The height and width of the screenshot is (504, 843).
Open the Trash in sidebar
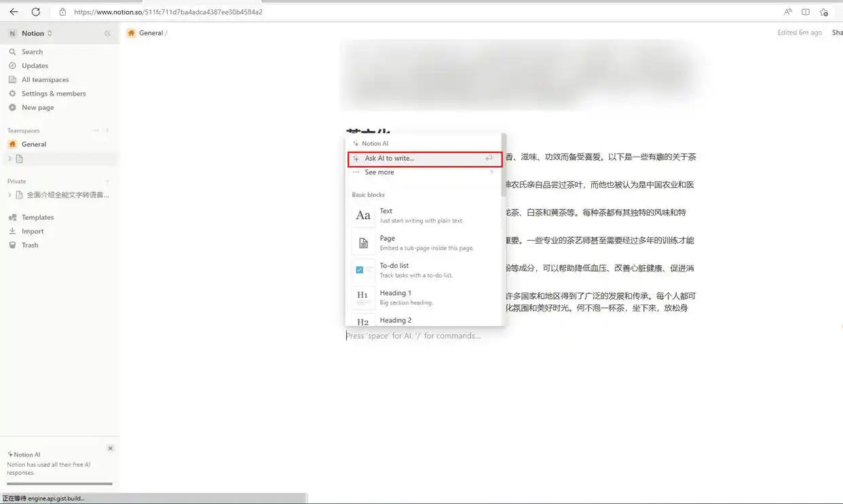tap(30, 245)
